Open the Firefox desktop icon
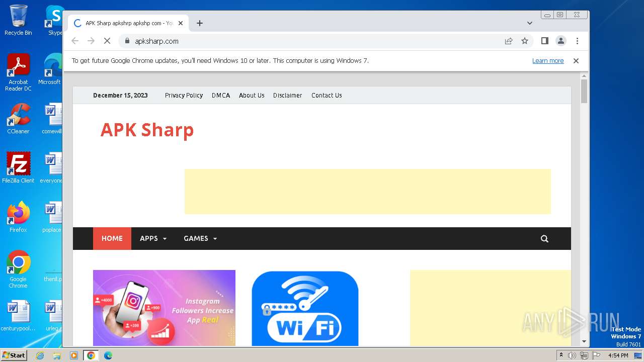This screenshot has height=362, width=644. coord(18,217)
